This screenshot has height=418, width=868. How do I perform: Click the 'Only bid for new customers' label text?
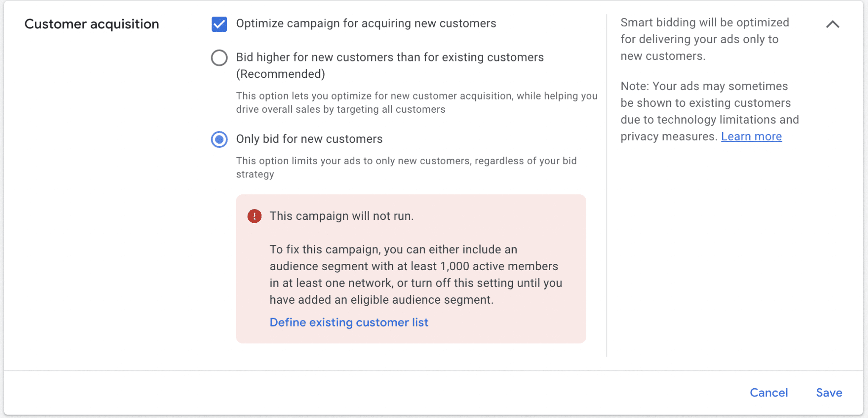pyautogui.click(x=309, y=139)
